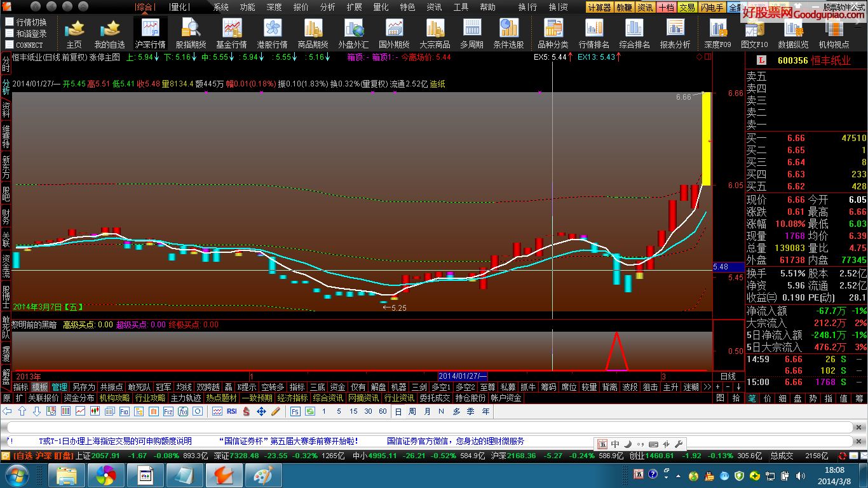Switch chart to 周 weekly period
Screen dimensions: 868x488
coord(412,412)
